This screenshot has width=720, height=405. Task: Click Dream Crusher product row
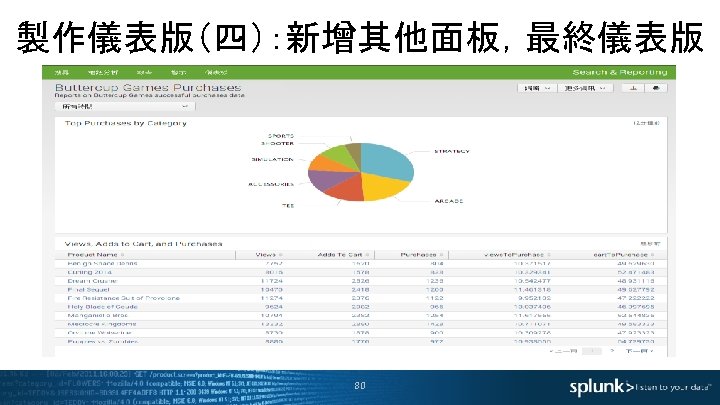(x=360, y=281)
